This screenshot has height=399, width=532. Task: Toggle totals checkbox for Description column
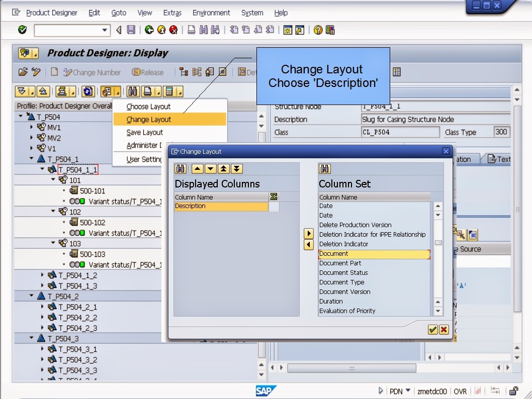coord(274,207)
